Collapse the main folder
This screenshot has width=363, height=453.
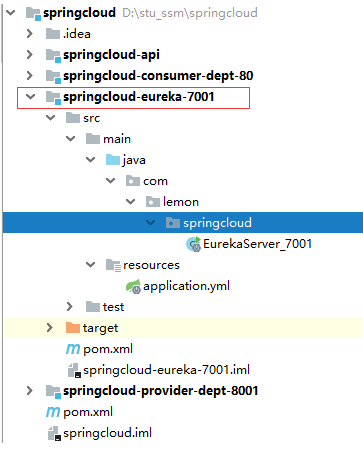(x=71, y=139)
